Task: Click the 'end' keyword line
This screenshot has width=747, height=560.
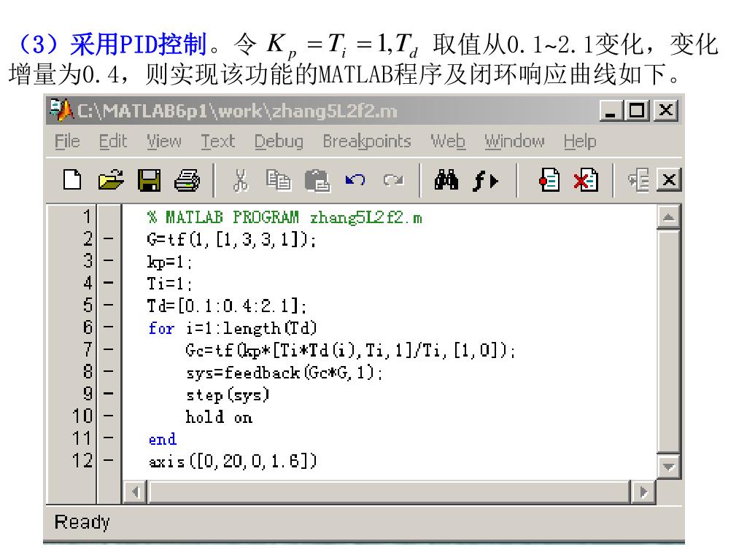Action: (163, 439)
